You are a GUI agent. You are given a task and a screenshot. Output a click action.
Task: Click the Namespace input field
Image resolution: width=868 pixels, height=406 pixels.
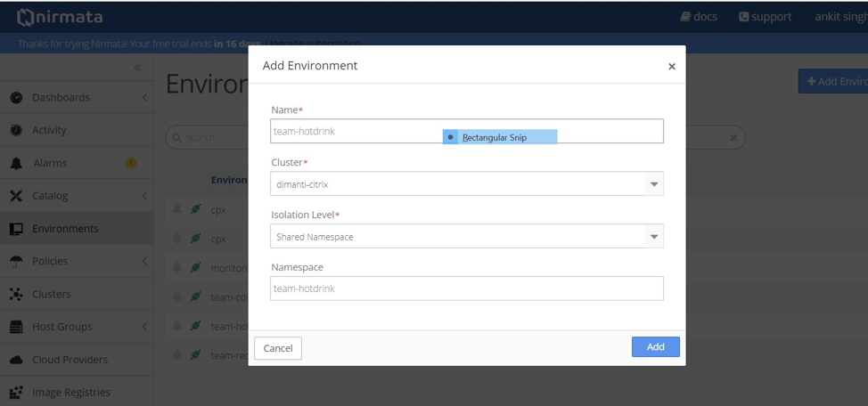466,288
